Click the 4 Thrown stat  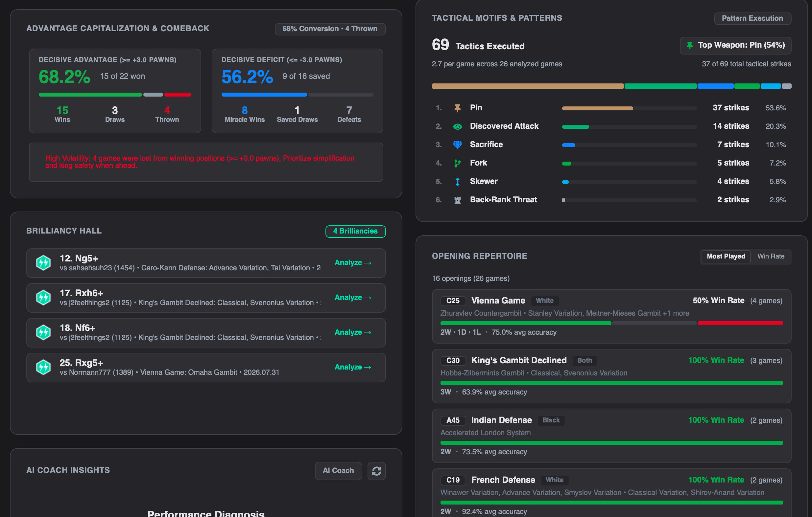pyautogui.click(x=167, y=115)
